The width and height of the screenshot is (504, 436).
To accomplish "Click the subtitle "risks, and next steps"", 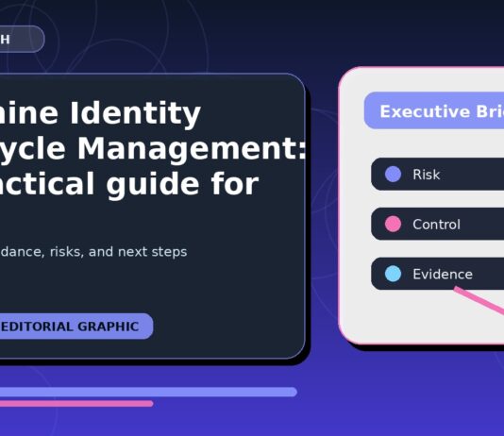I will click(x=119, y=252).
